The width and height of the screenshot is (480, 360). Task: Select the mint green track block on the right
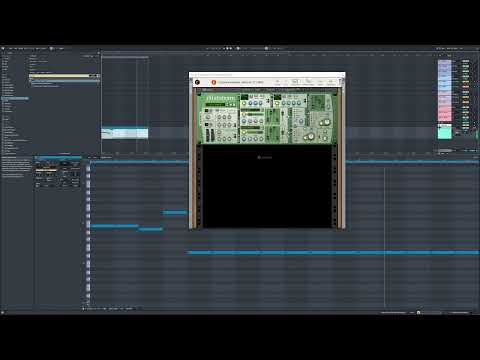(x=444, y=131)
